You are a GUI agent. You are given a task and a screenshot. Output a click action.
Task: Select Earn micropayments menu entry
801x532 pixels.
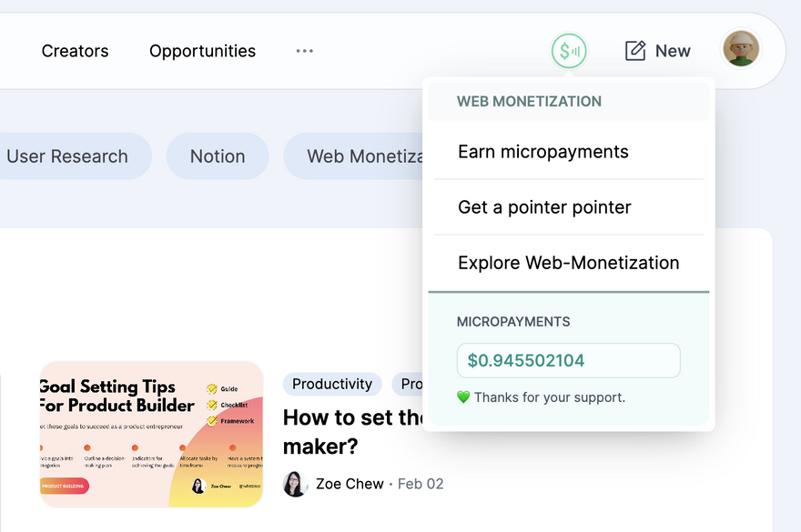click(543, 152)
